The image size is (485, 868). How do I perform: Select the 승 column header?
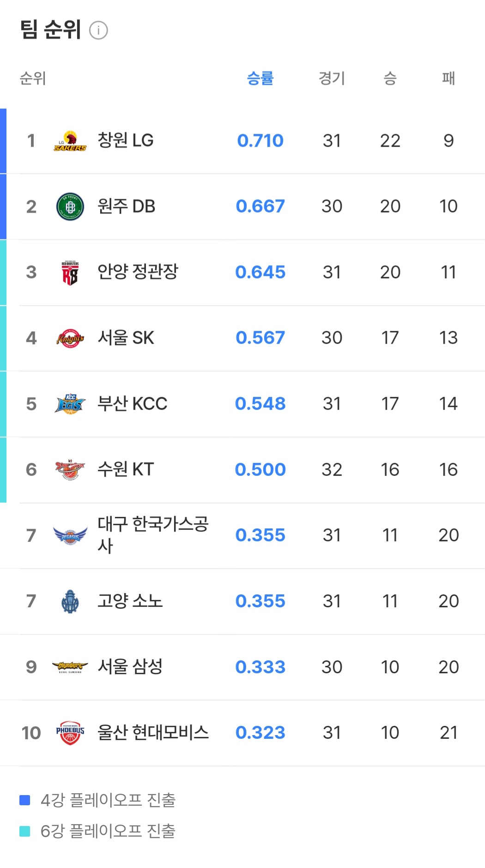(x=390, y=78)
